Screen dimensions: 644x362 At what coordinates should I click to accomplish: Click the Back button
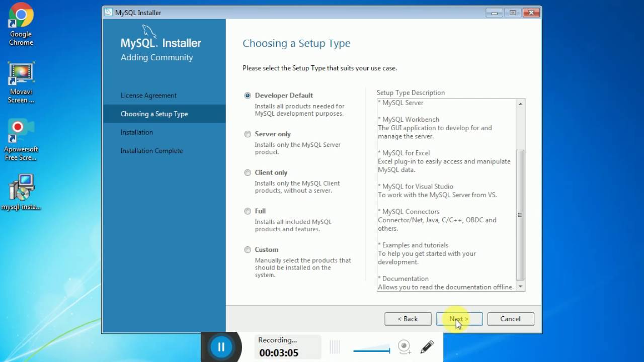[408, 319]
